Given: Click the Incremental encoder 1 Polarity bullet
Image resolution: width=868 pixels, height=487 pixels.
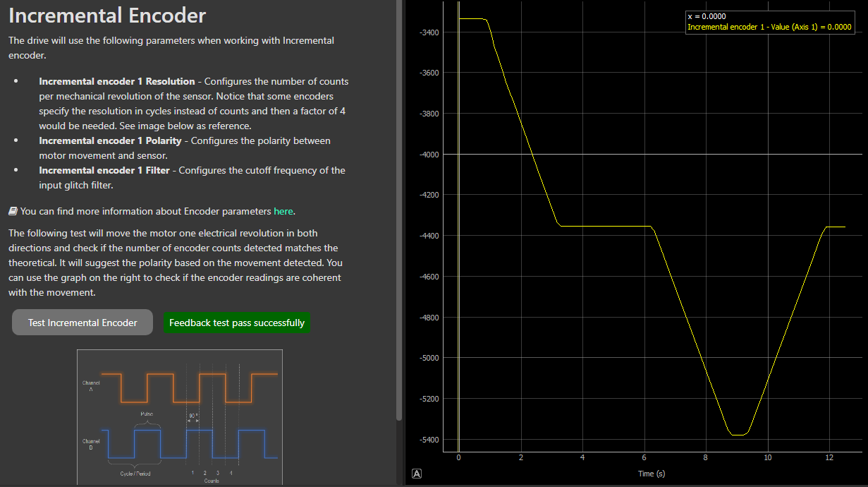Looking at the screenshot, I should click(x=110, y=140).
